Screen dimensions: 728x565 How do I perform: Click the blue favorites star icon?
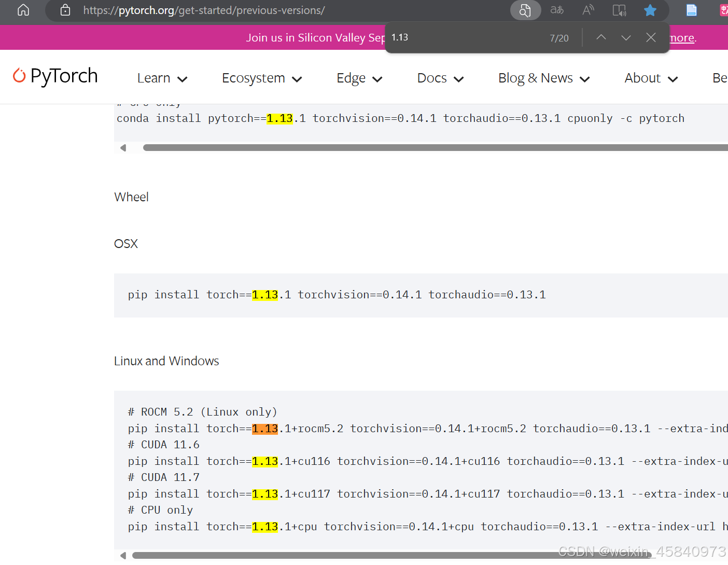tap(650, 10)
